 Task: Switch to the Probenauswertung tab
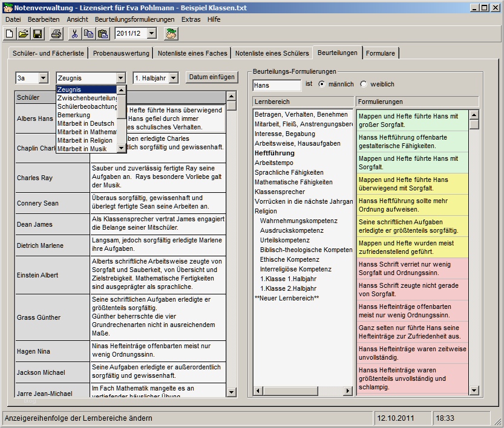(x=120, y=53)
